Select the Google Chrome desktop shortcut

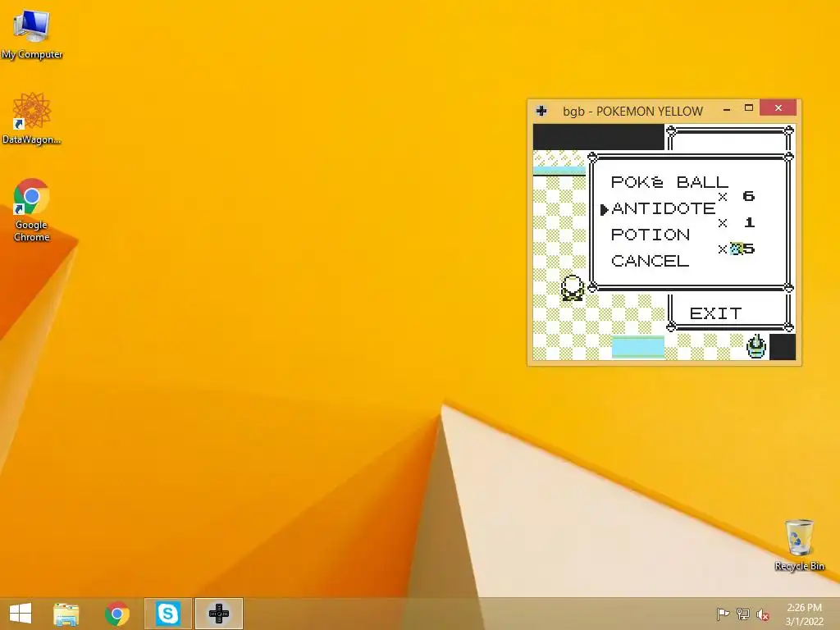(x=32, y=210)
